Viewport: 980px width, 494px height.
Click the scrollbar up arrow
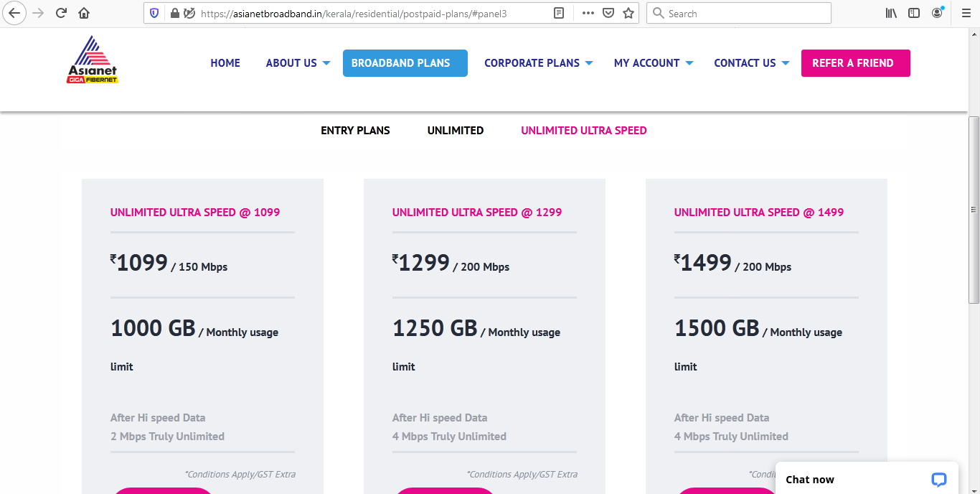(x=974, y=34)
